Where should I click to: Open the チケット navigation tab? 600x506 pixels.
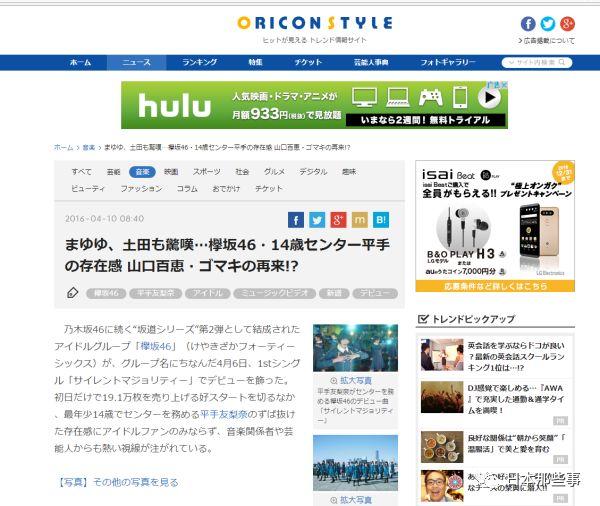[x=308, y=62]
